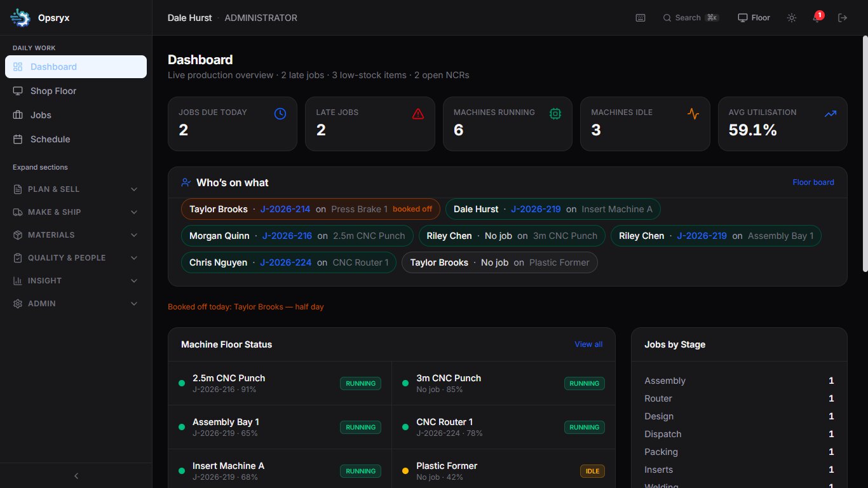The image size is (868, 488).
Task: Select the 3m CNC Punch machine row
Action: [504, 383]
